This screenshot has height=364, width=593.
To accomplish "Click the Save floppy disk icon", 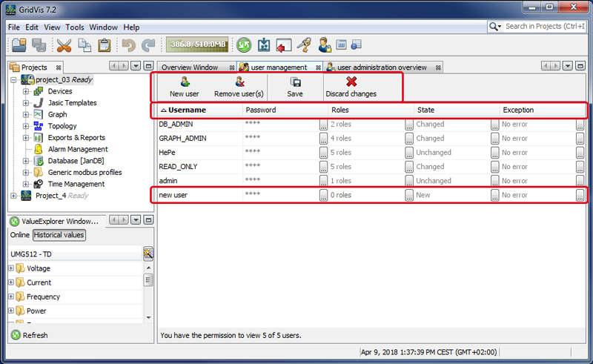I will (x=295, y=82).
